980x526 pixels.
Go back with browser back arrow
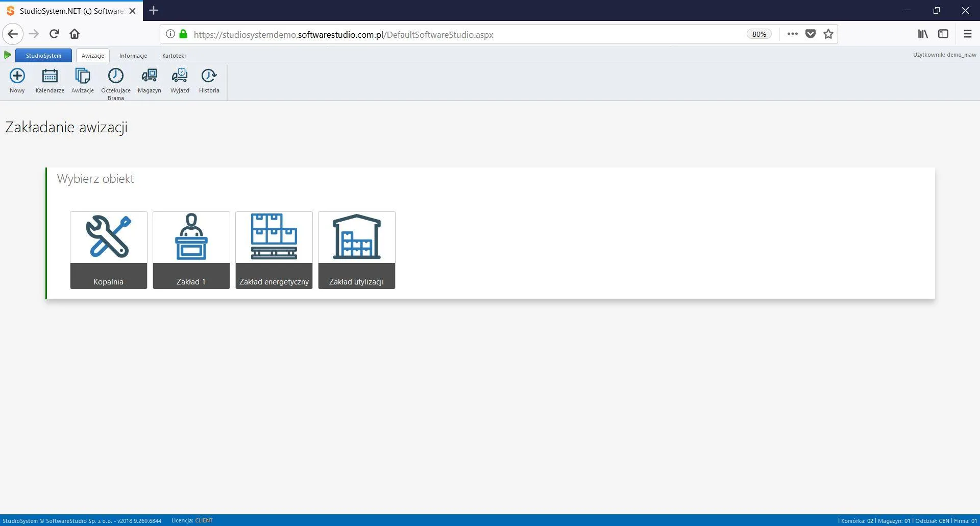click(13, 34)
